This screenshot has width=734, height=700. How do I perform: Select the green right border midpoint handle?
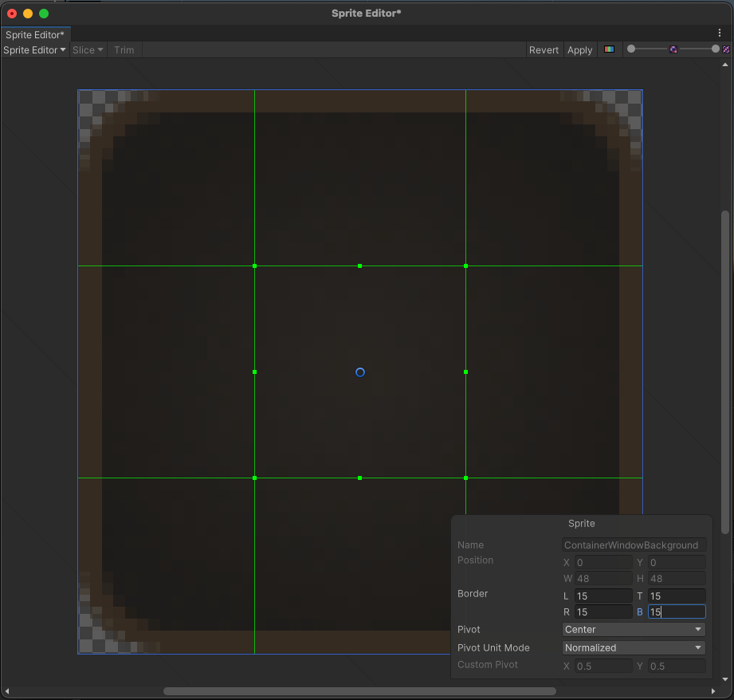tap(465, 372)
